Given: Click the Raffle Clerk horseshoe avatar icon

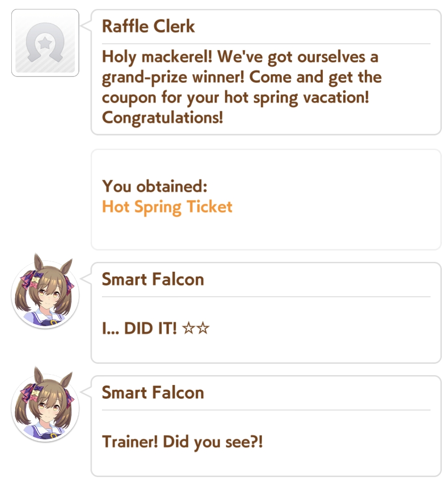Looking at the screenshot, I should pyautogui.click(x=45, y=43).
